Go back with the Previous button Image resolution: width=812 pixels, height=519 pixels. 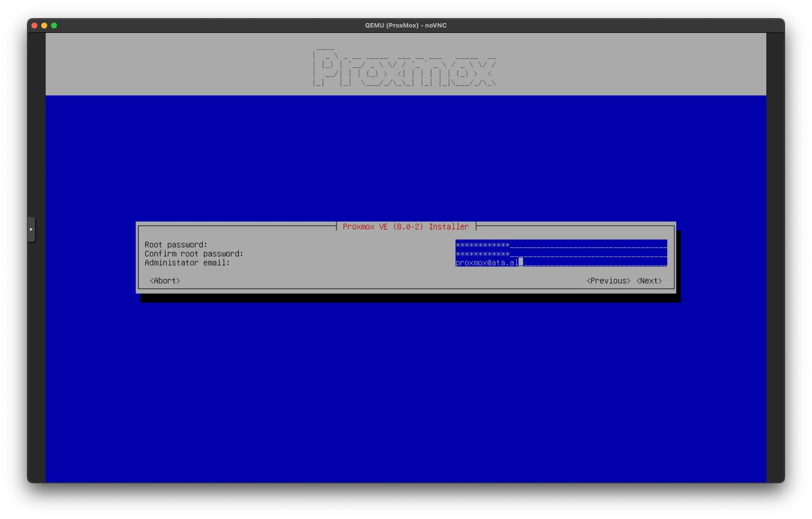pyautogui.click(x=608, y=280)
